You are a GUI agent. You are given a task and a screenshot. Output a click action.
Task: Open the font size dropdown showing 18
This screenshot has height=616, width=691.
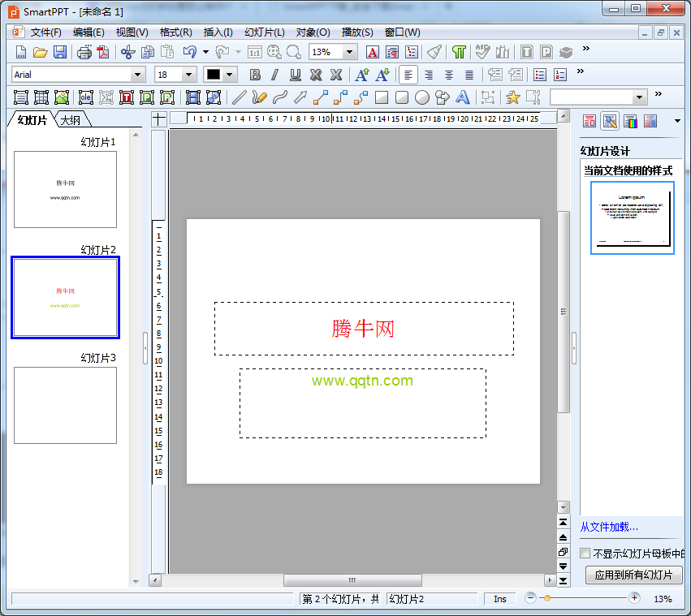(189, 75)
